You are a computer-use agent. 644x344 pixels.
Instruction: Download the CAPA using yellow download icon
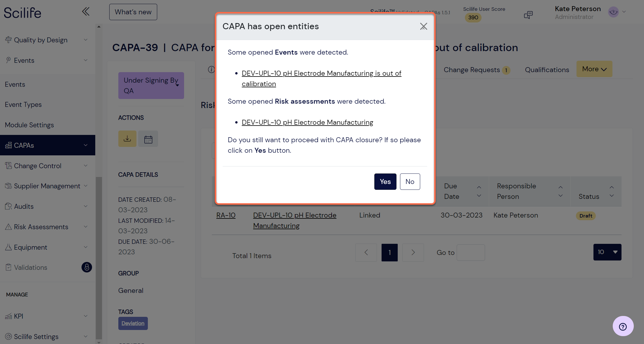click(127, 139)
